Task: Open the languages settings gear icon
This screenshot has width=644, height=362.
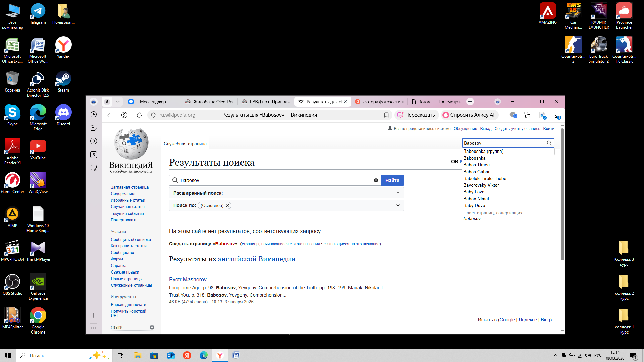Action: (152, 327)
